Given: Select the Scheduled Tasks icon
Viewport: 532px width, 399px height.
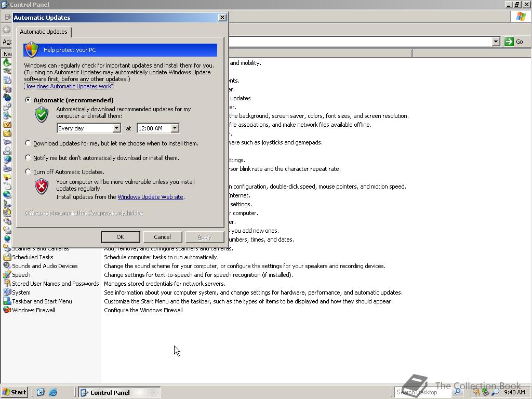Looking at the screenshot, I should (x=7, y=257).
